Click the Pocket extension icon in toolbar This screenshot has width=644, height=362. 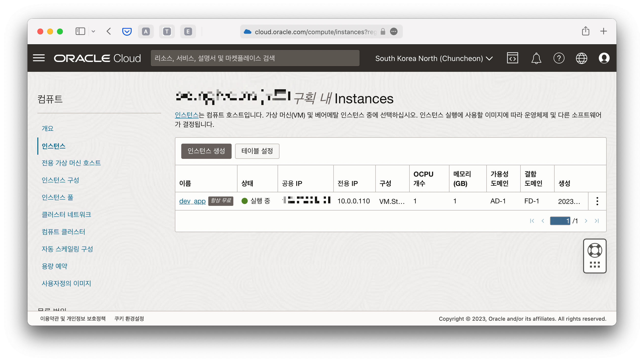tap(127, 31)
